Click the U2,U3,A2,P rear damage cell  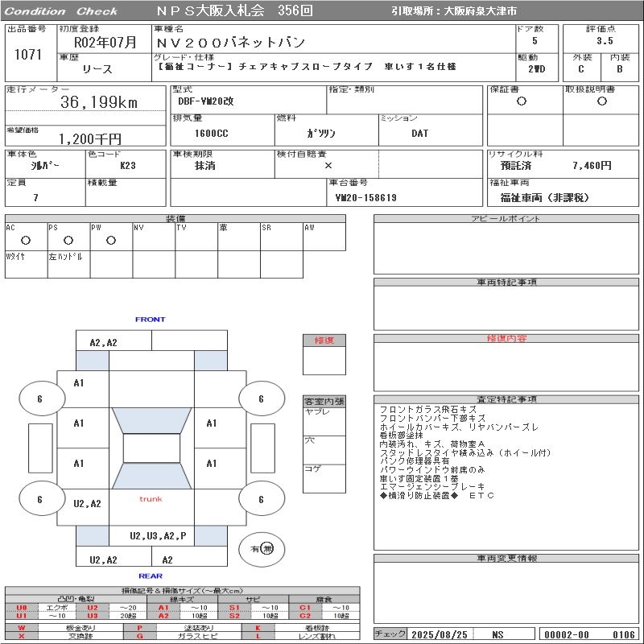(158, 535)
